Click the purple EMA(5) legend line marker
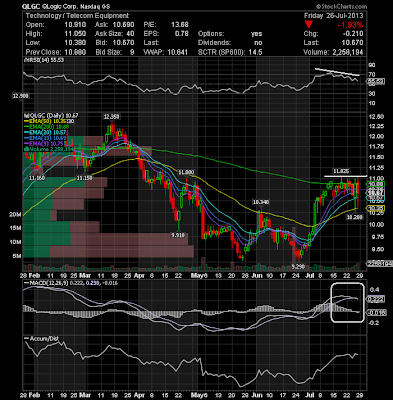The width and height of the screenshot is (393, 400). click(x=26, y=144)
